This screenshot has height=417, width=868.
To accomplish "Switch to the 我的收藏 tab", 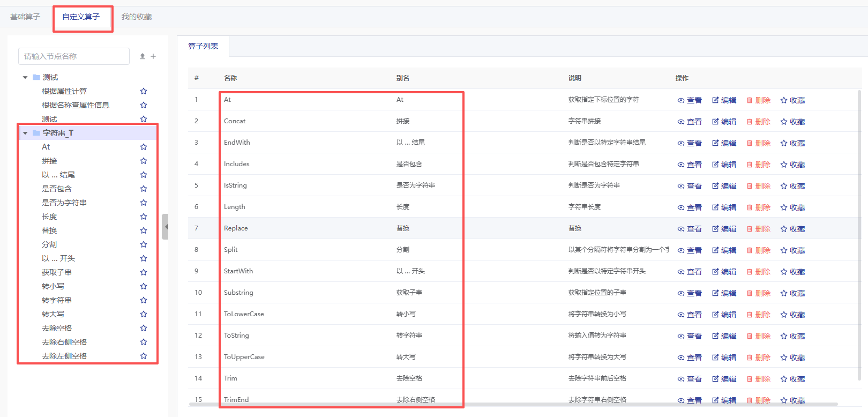I will pyautogui.click(x=137, y=17).
